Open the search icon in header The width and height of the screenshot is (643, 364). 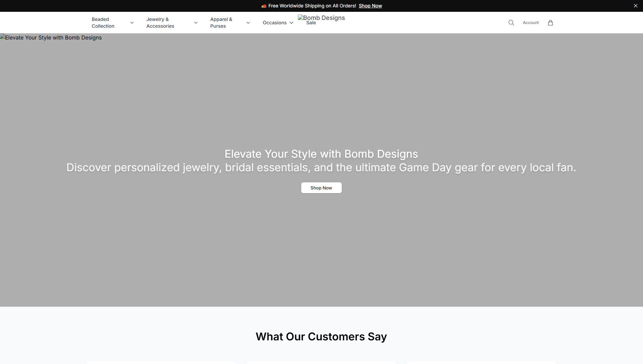(x=511, y=23)
